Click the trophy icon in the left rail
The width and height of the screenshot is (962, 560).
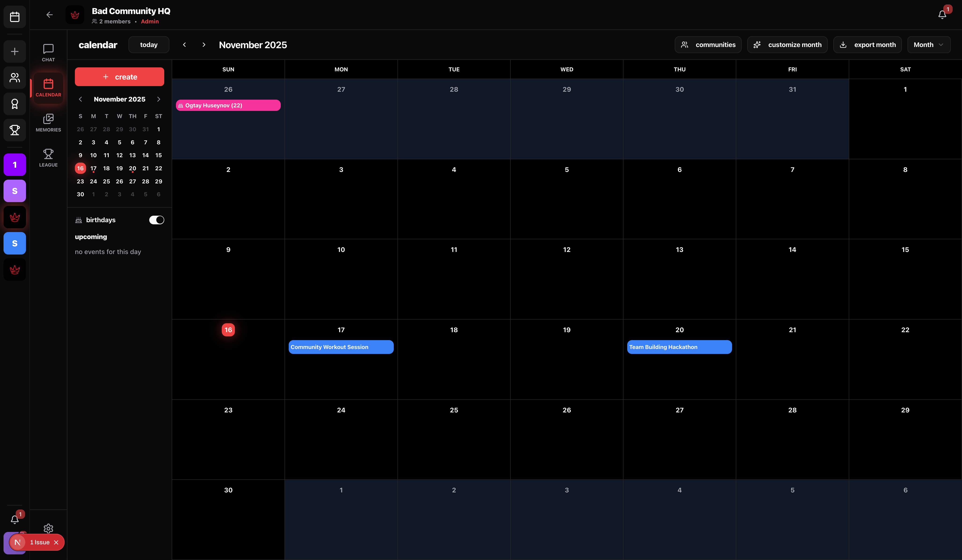pos(15,130)
